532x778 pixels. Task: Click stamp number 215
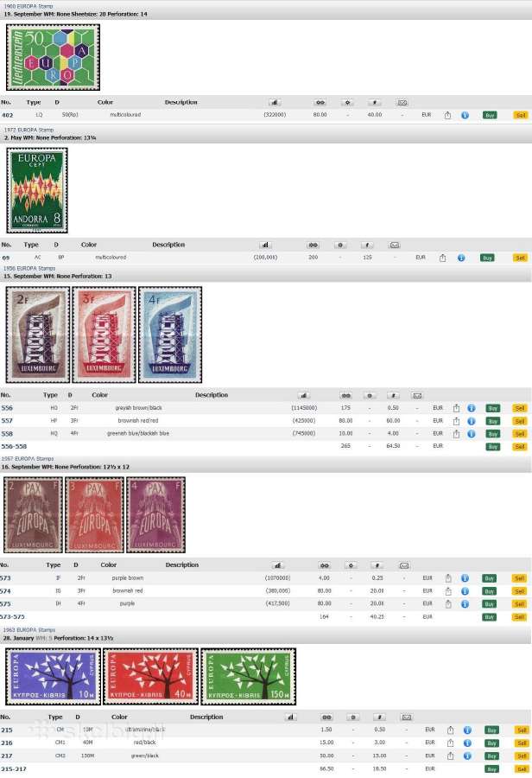(6, 730)
